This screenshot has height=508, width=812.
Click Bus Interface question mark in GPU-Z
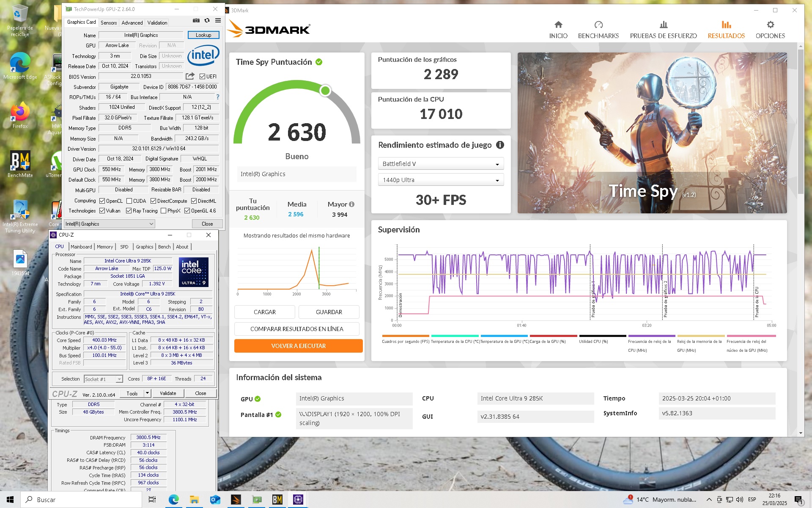(218, 97)
